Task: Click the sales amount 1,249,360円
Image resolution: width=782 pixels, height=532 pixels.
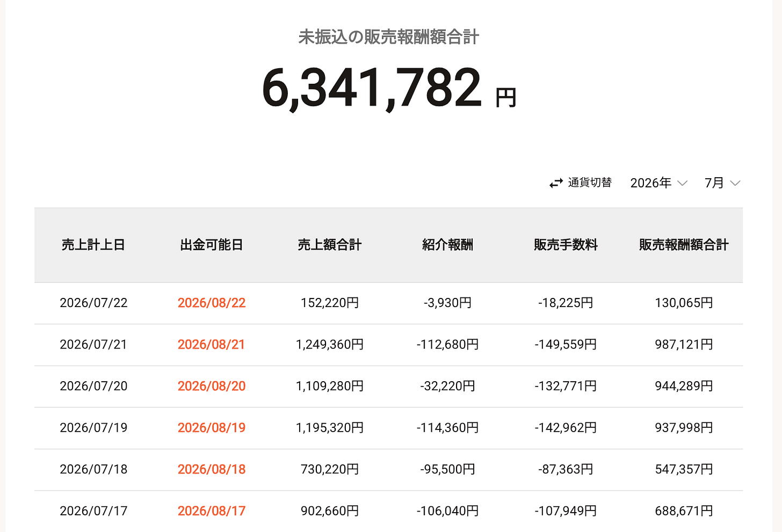Action: 330,345
